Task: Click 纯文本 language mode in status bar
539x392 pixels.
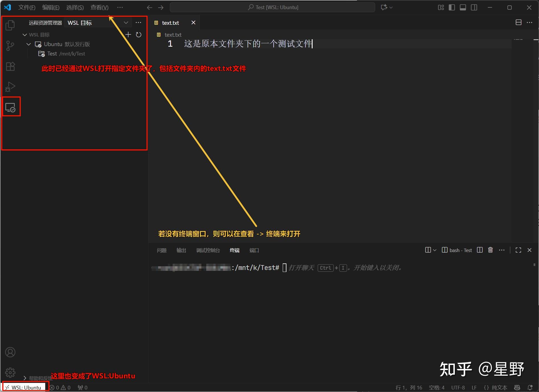Action: point(500,387)
